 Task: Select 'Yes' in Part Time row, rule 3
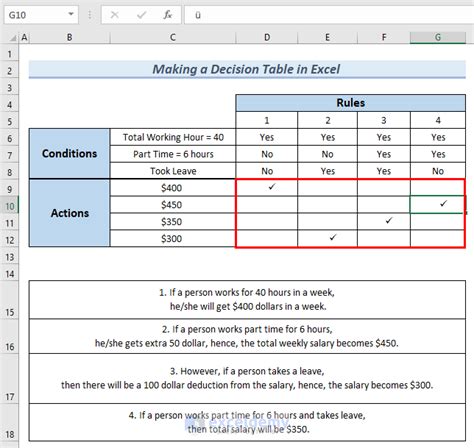[x=384, y=154]
